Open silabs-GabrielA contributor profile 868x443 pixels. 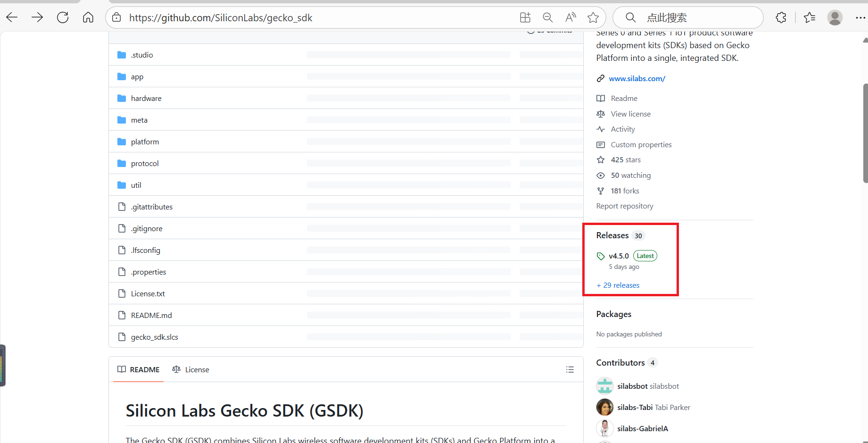643,428
